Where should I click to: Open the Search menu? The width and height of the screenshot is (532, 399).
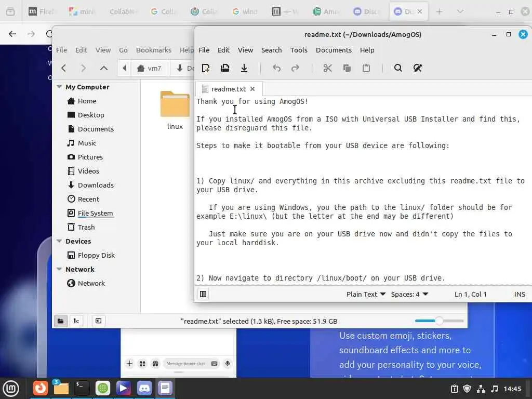(x=271, y=50)
